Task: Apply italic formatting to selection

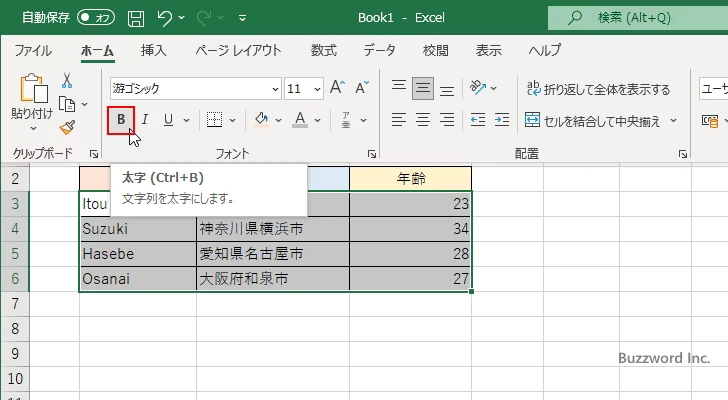Action: click(x=144, y=120)
